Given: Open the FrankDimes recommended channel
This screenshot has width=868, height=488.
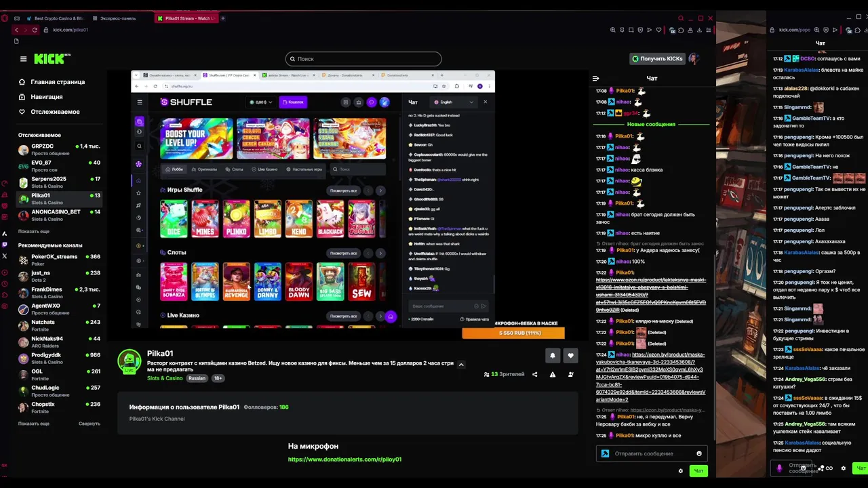Looking at the screenshot, I should point(59,292).
